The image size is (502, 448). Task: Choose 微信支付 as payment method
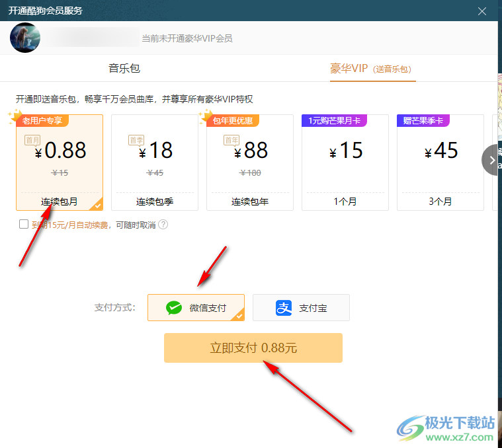coord(196,308)
